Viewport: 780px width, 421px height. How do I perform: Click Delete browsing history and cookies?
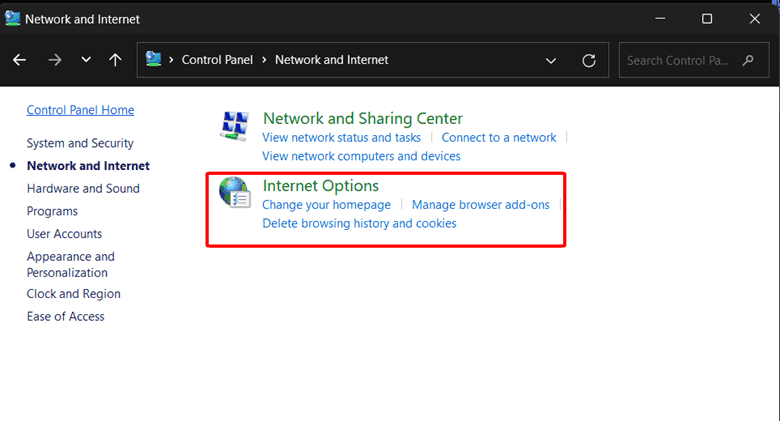point(359,223)
